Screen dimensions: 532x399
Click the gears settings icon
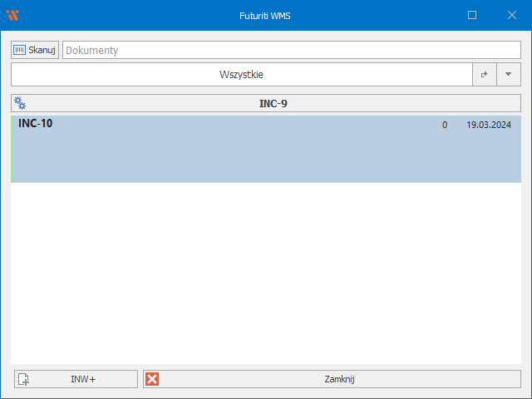20,104
